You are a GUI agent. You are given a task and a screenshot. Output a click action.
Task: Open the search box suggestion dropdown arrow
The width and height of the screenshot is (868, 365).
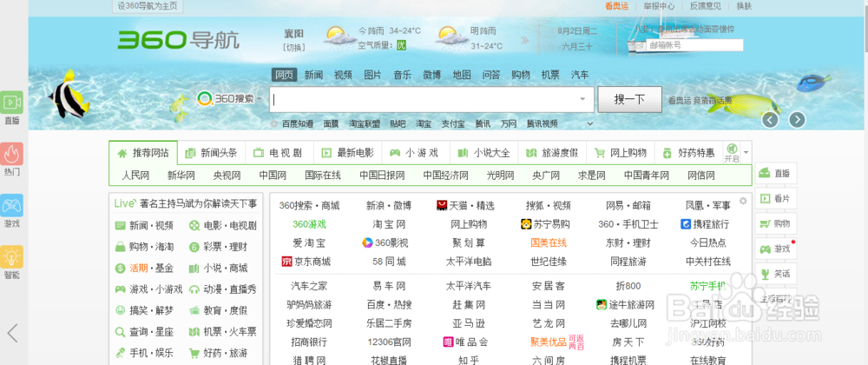coord(582,99)
